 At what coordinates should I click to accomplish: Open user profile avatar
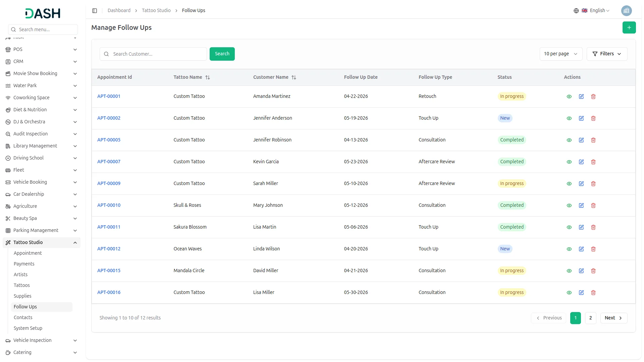pyautogui.click(x=626, y=11)
